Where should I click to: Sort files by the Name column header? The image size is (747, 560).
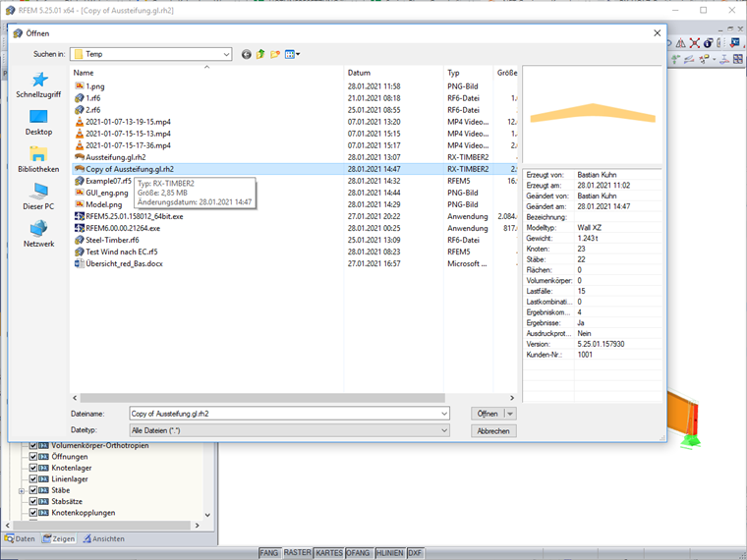pos(206,73)
